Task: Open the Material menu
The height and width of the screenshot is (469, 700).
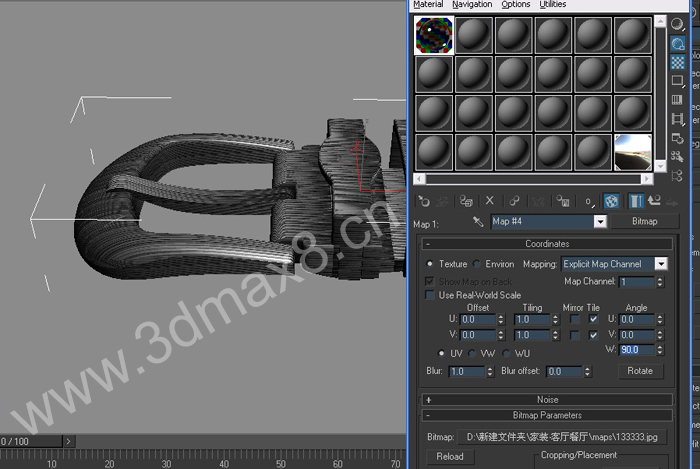Action: 428,4
